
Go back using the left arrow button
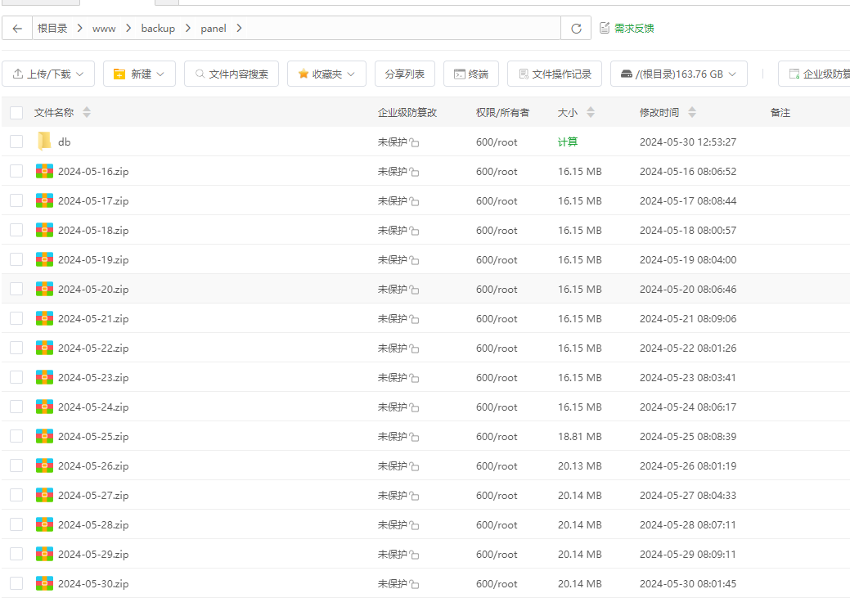click(x=17, y=29)
